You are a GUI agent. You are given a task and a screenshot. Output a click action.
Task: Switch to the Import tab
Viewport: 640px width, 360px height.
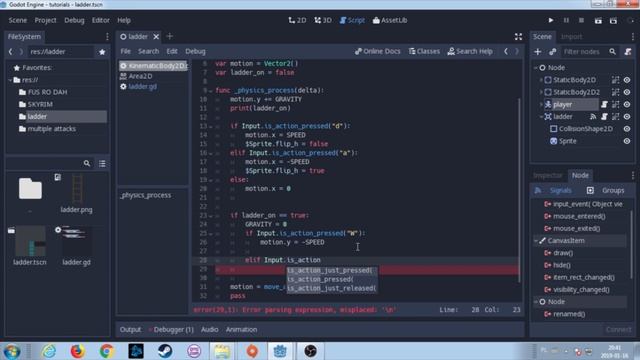571,37
